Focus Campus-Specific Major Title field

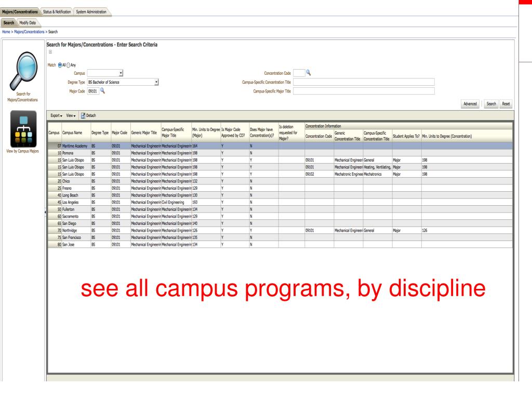364,91
